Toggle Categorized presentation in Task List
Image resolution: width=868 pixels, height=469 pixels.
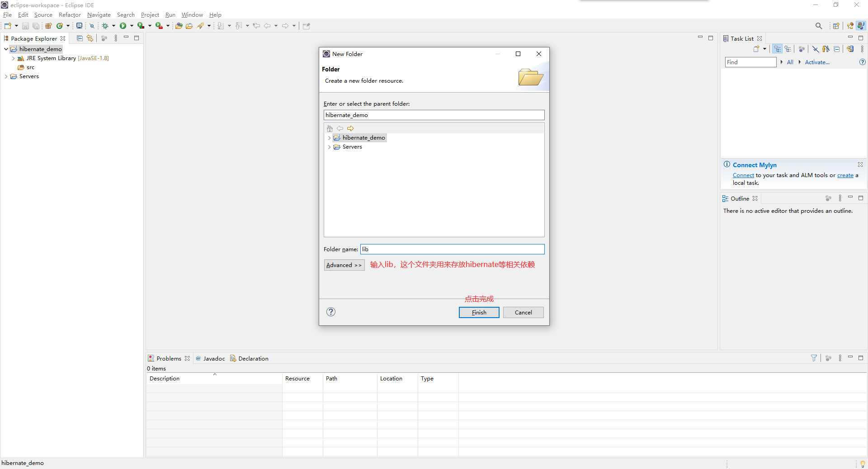point(777,49)
